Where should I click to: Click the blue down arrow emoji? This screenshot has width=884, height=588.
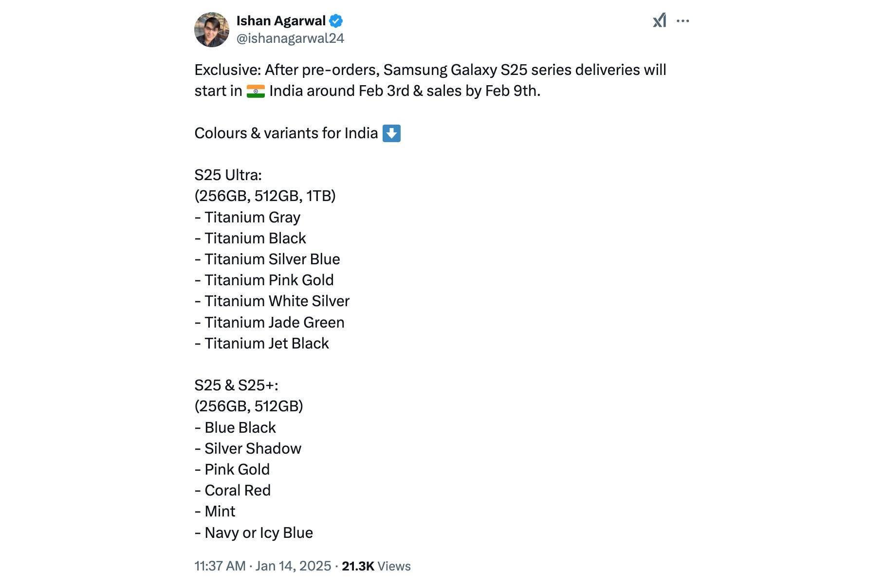391,133
